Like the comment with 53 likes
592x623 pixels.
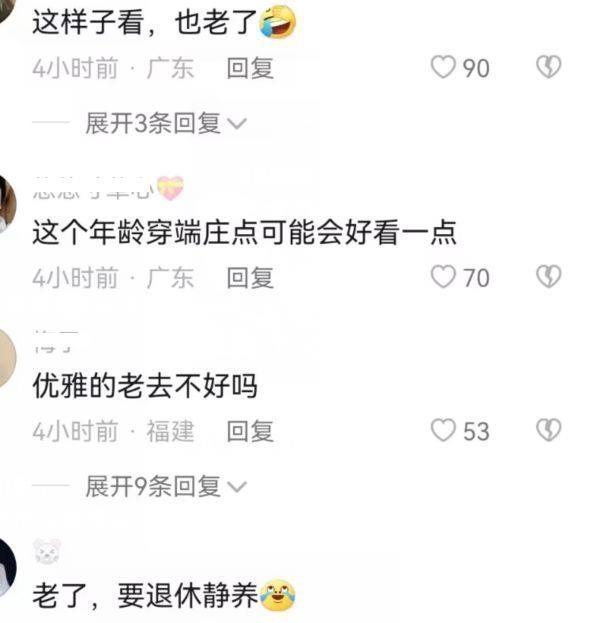click(443, 430)
